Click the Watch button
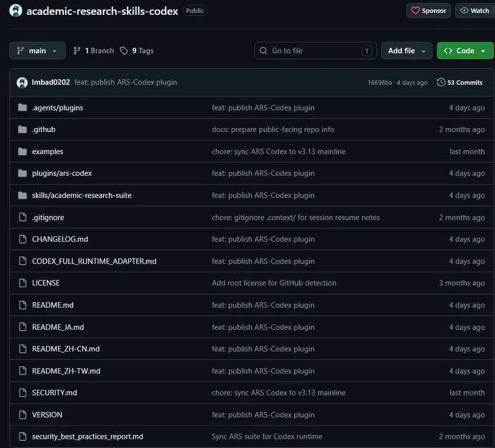The image size is (495, 448). pos(475,11)
